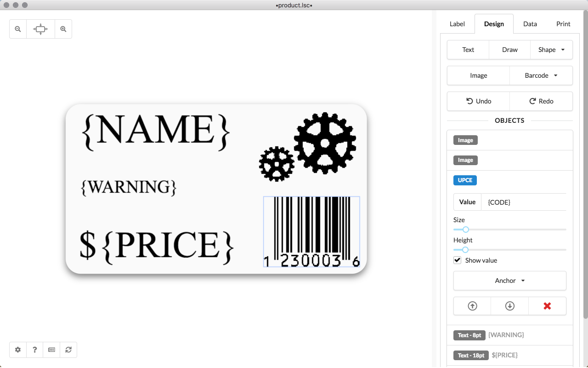This screenshot has height=368, width=588.
Task: Toggle the Show value checkbox
Action: click(458, 260)
